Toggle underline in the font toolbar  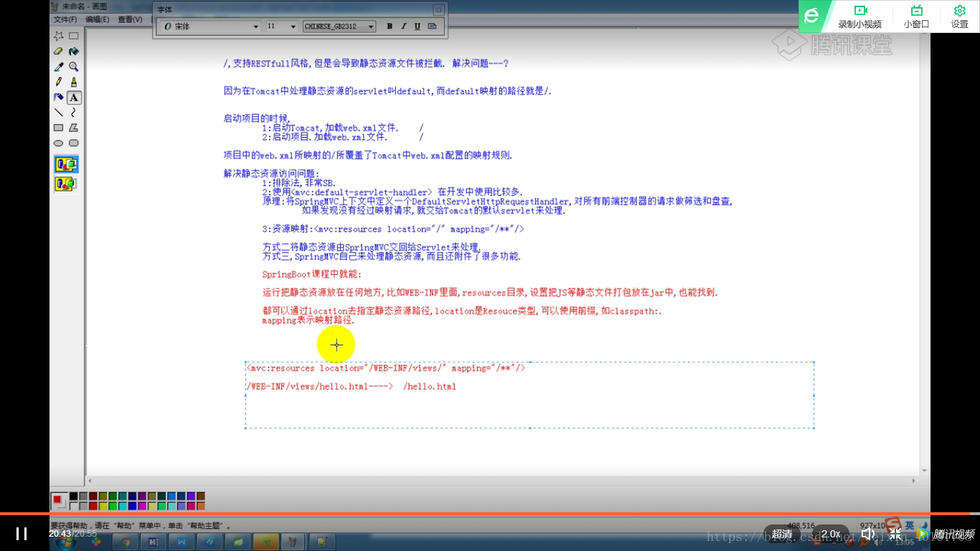418,26
